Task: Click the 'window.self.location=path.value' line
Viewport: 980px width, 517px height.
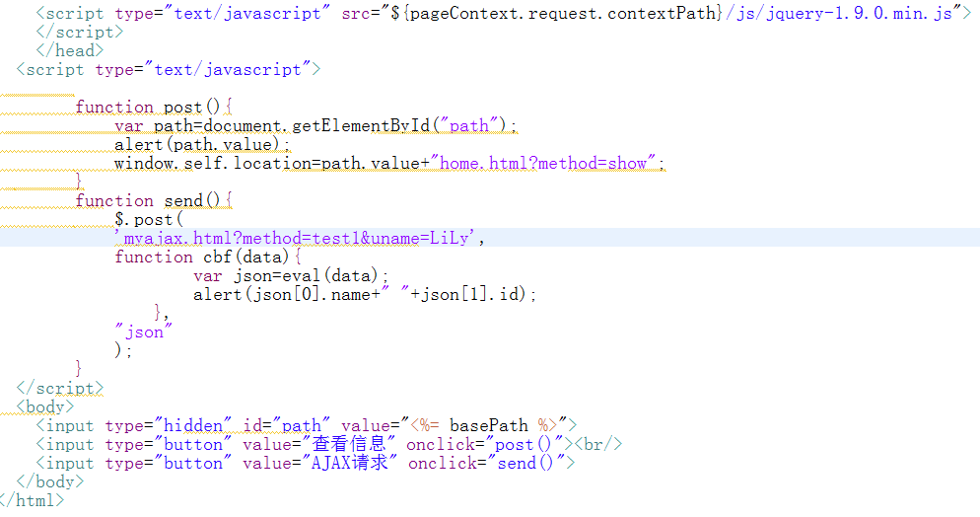Action: coord(390,163)
